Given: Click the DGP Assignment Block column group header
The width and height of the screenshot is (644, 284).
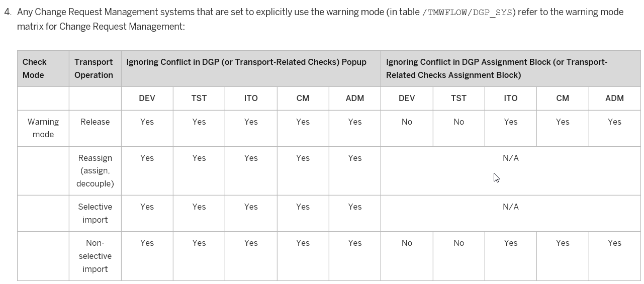Looking at the screenshot, I should (511, 68).
